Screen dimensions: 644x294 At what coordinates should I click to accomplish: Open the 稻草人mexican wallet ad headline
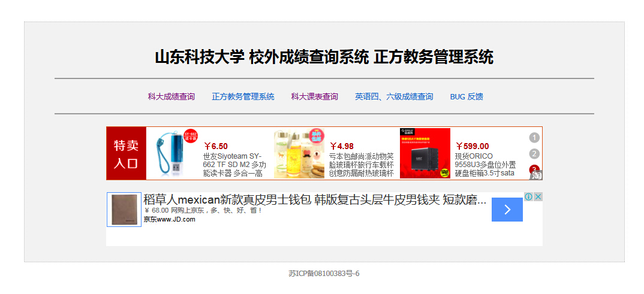(315, 201)
